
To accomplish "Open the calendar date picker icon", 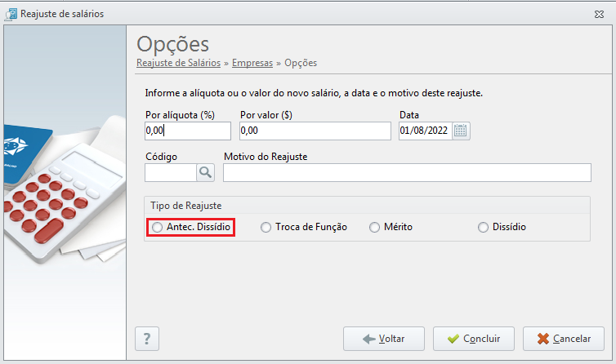I will [461, 131].
